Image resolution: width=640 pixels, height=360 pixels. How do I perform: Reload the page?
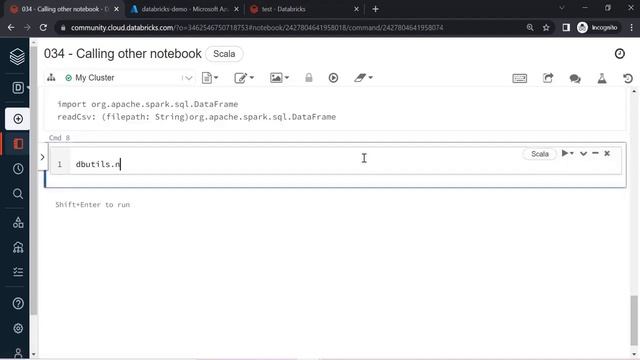[x=43, y=28]
